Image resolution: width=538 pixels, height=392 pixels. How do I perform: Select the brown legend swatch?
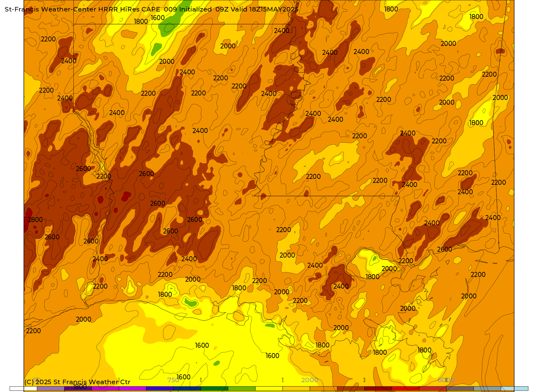tap(351, 389)
